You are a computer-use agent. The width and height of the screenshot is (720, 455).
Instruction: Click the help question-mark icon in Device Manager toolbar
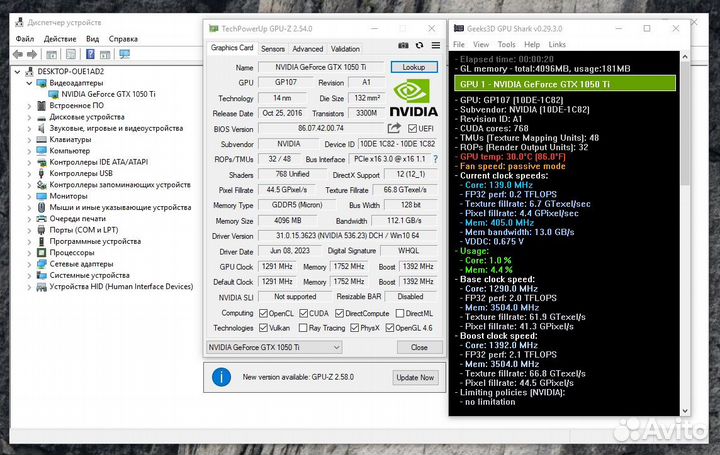pos(90,54)
